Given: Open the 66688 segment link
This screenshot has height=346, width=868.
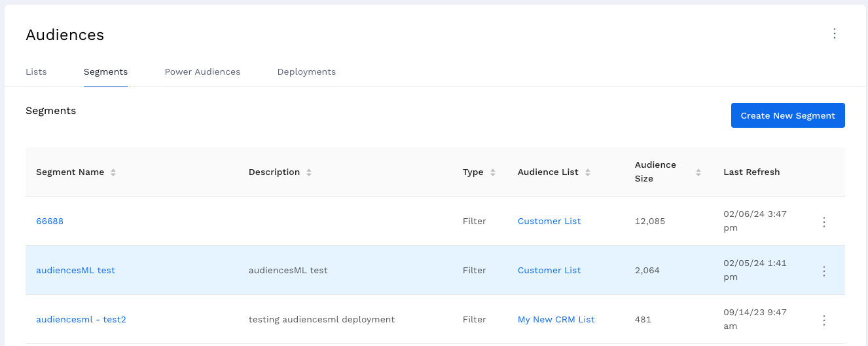Looking at the screenshot, I should tap(50, 221).
